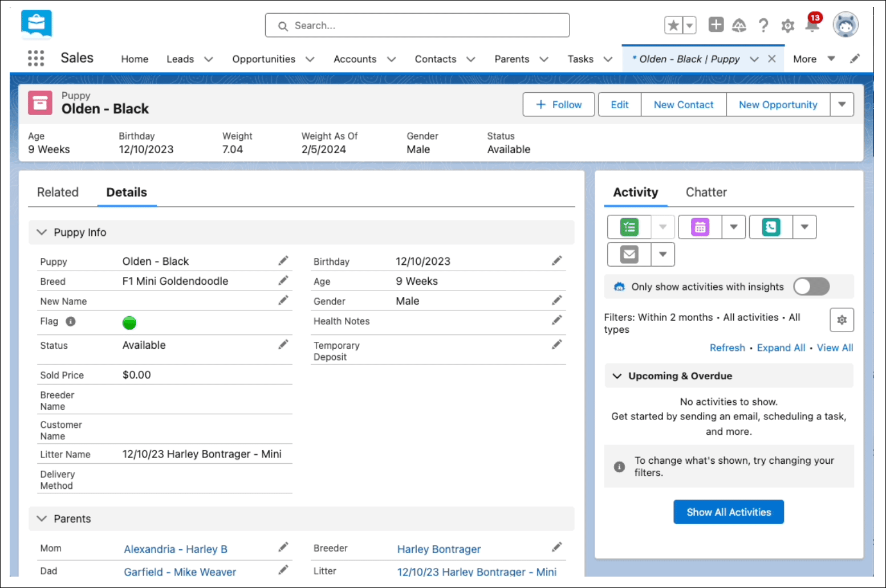Click Show All Activities button
This screenshot has width=886, height=588.
tap(729, 512)
